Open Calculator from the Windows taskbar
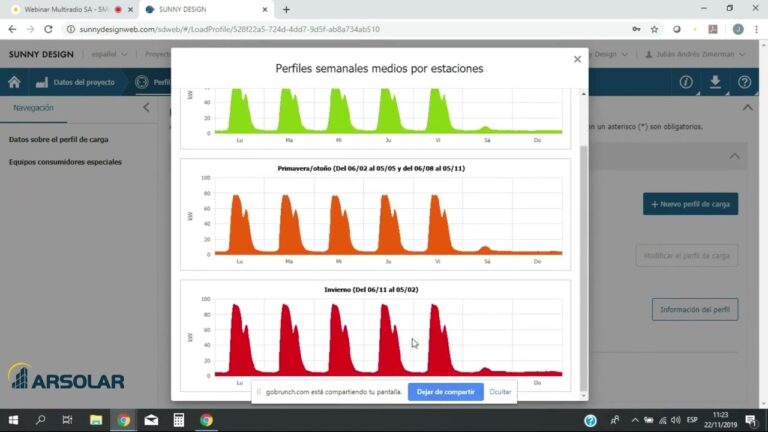 click(x=179, y=420)
